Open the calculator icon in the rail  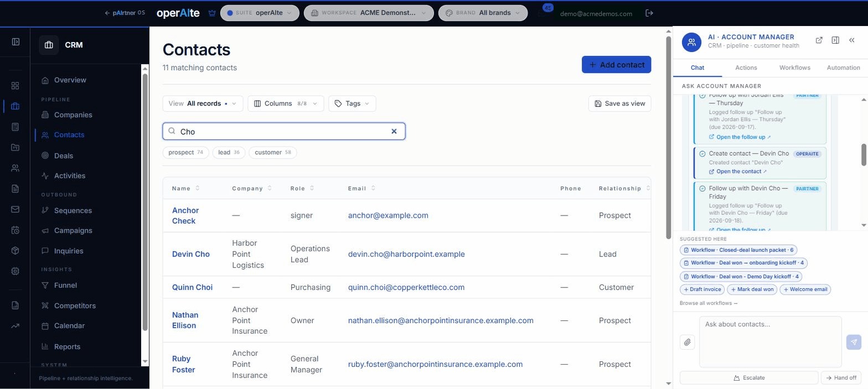15,127
